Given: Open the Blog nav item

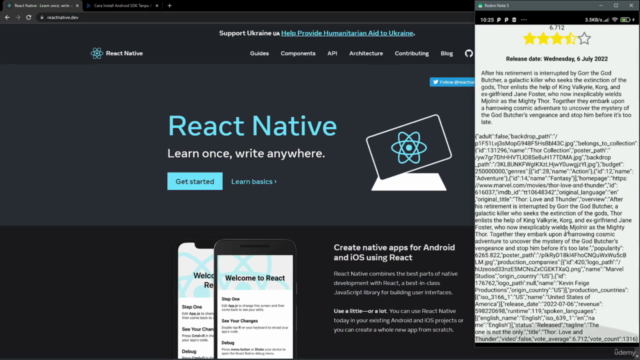Looking at the screenshot, I should (x=447, y=53).
